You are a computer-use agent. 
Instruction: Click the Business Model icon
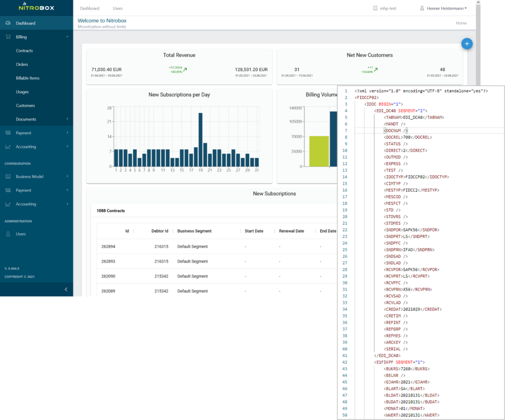8,177
